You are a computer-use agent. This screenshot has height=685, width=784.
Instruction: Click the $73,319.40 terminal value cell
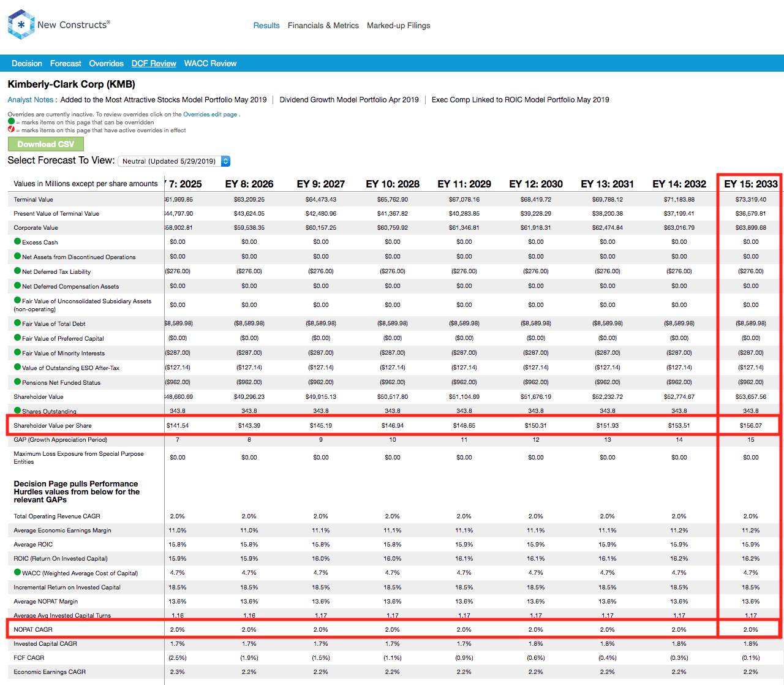click(x=751, y=199)
